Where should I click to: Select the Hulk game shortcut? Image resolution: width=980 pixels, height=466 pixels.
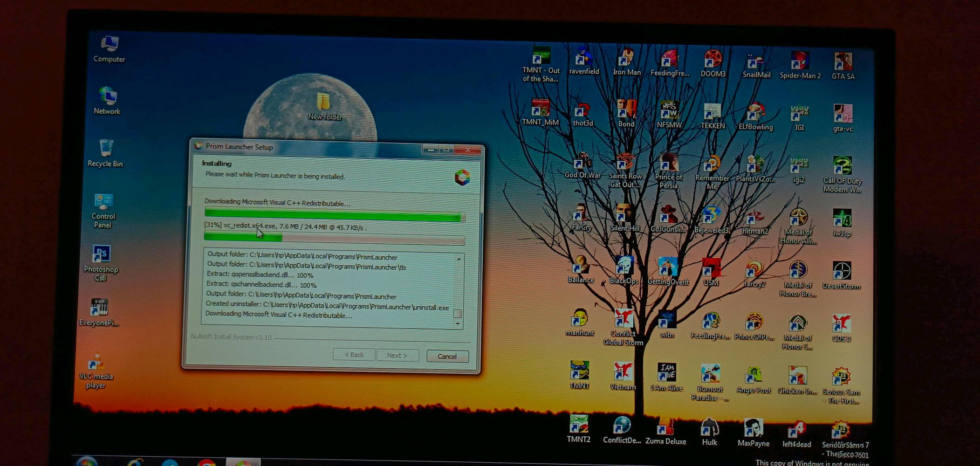(x=709, y=432)
